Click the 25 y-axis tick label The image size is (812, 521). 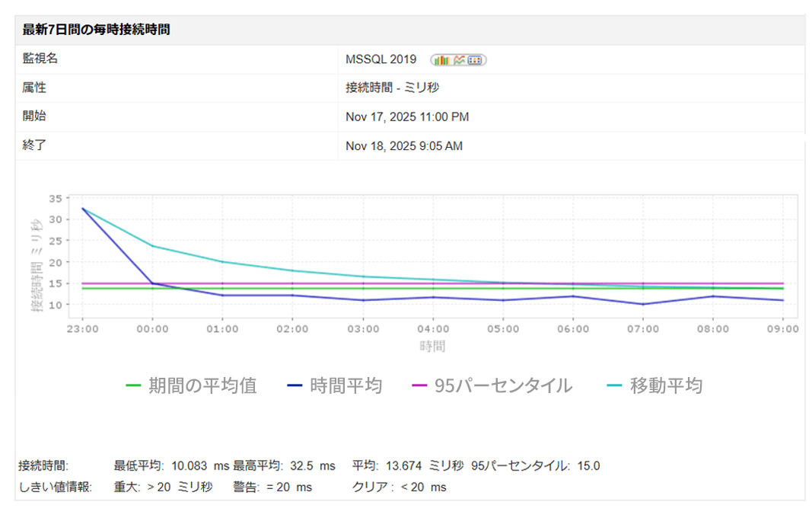click(56, 241)
